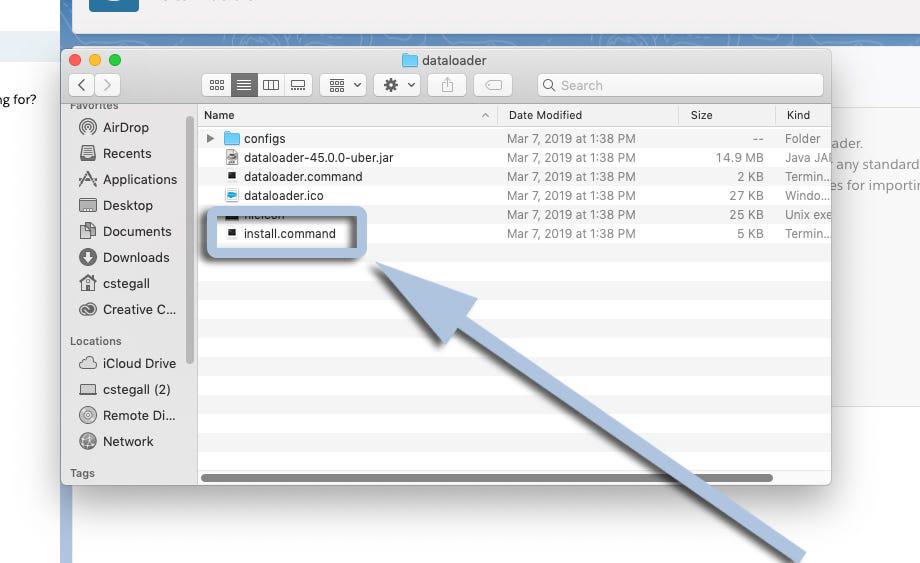Open the gear Action menu dropdown

pyautogui.click(x=396, y=86)
